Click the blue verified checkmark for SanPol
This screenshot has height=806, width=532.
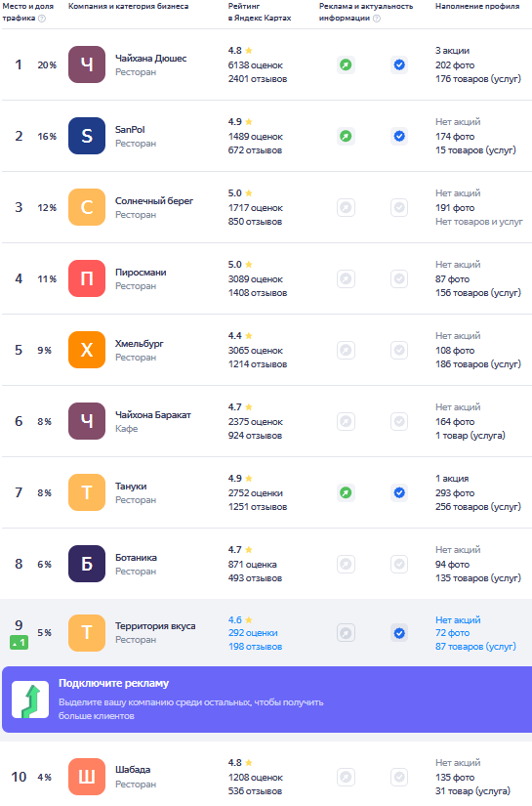[399, 136]
